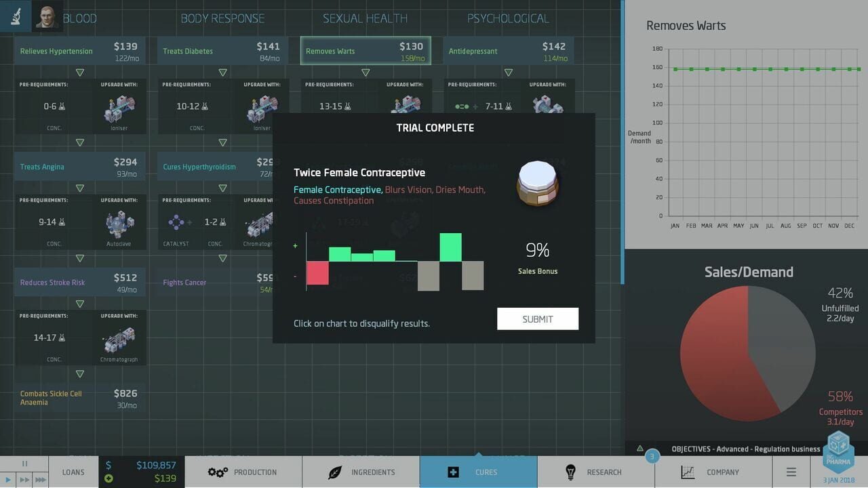The image size is (868, 488).
Task: Click the unfulfilled grey pie slice
Action: pos(783,346)
